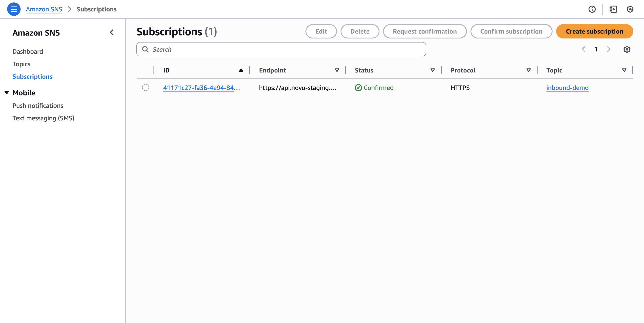Collapse the Mobile section in sidebar
This screenshot has width=644, height=323.
click(7, 93)
